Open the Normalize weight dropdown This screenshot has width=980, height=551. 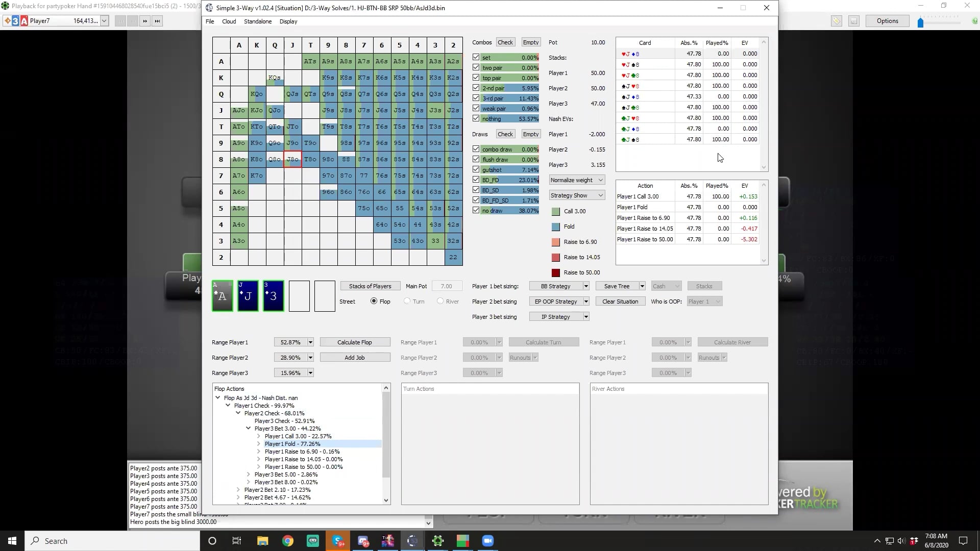(577, 180)
